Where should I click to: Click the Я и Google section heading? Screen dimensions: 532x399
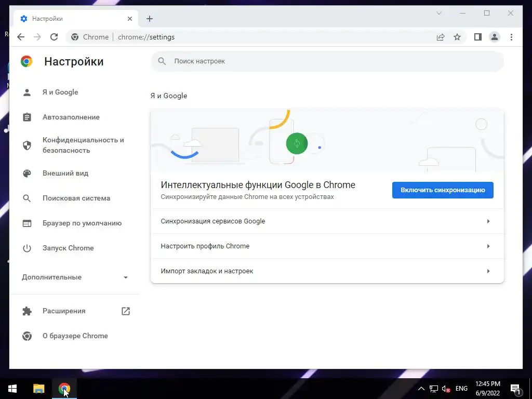click(169, 96)
